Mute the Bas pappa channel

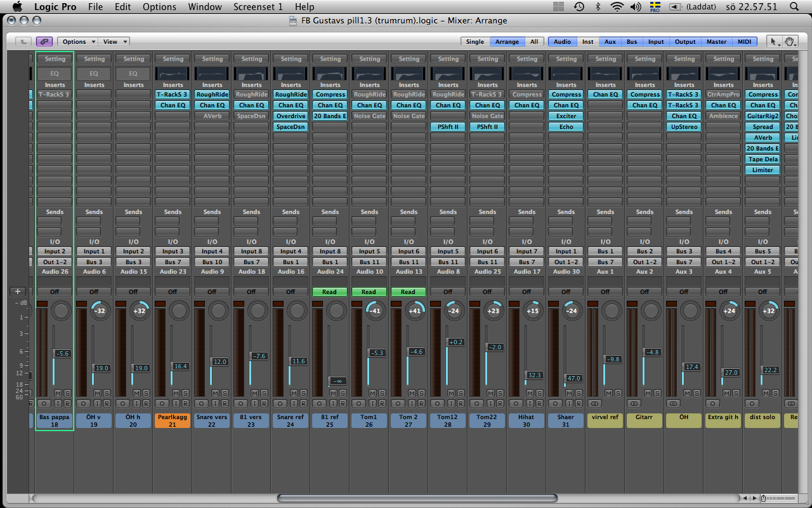(x=58, y=393)
